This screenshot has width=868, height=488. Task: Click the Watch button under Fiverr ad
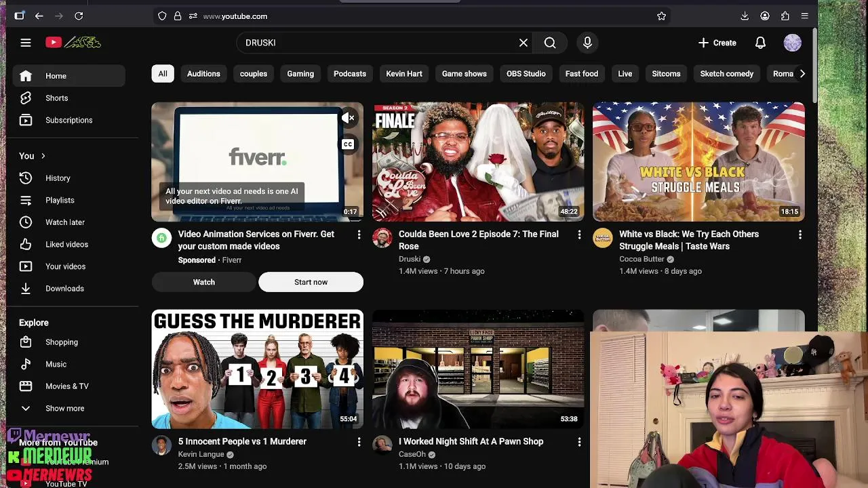(x=204, y=282)
